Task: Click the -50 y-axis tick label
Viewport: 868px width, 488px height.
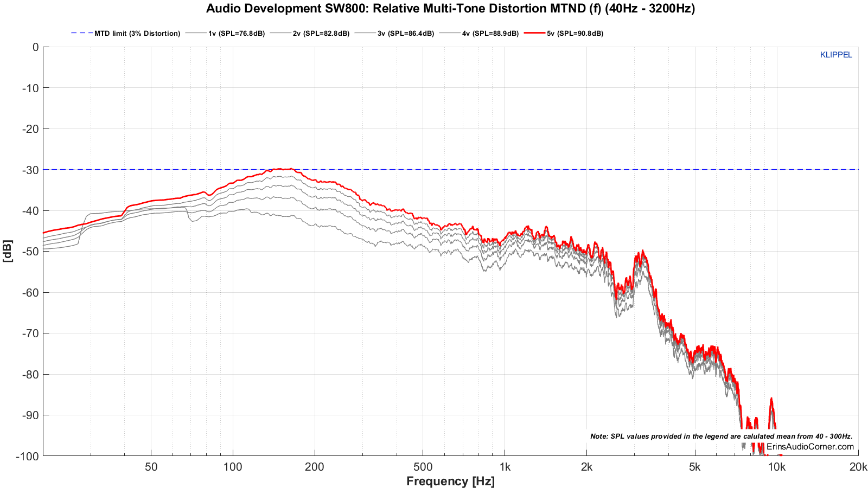Action: [x=30, y=252]
